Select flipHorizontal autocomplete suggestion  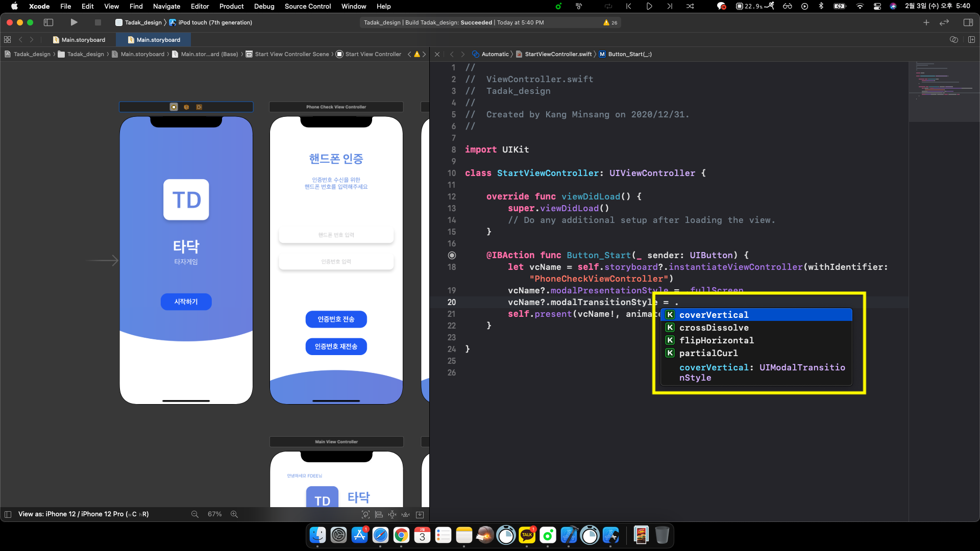click(716, 340)
